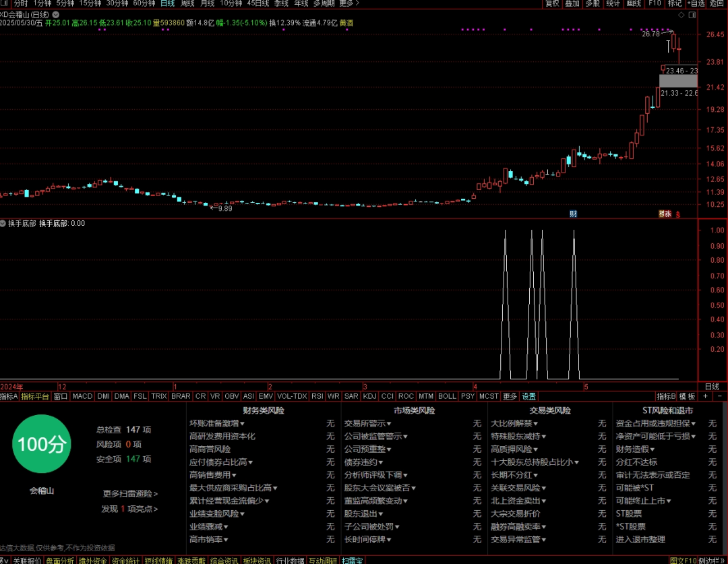728x564 pixels.
Task: Click the 模板 template button
Action: (x=687, y=396)
